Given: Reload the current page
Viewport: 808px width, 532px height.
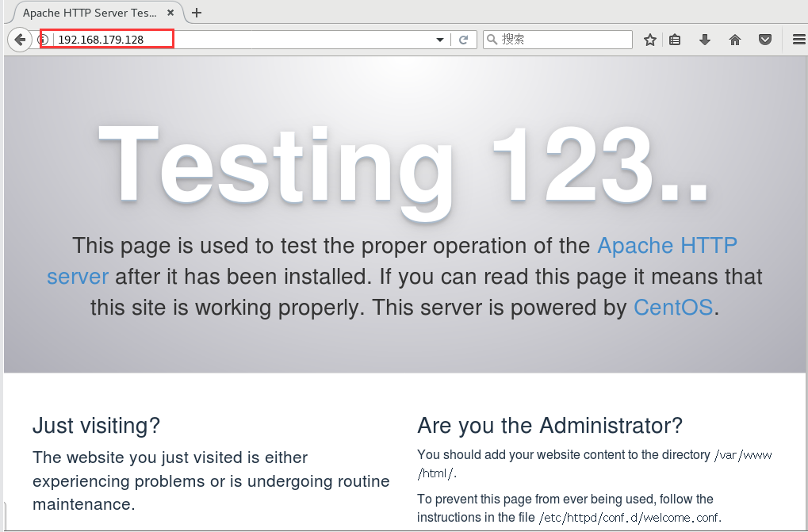Looking at the screenshot, I should [x=463, y=40].
